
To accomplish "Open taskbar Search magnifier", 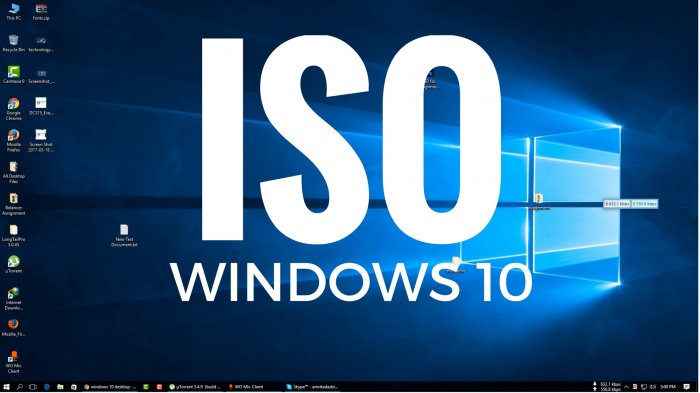I will pos(20,387).
